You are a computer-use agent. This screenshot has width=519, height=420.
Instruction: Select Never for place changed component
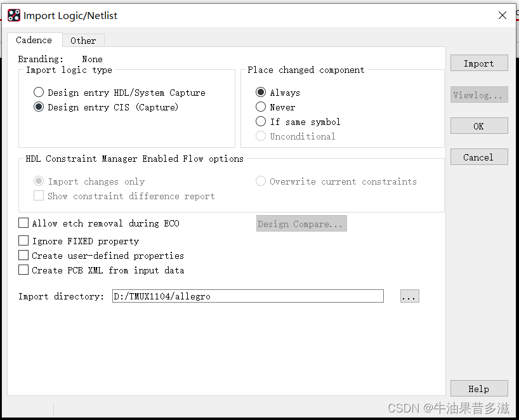tap(261, 107)
